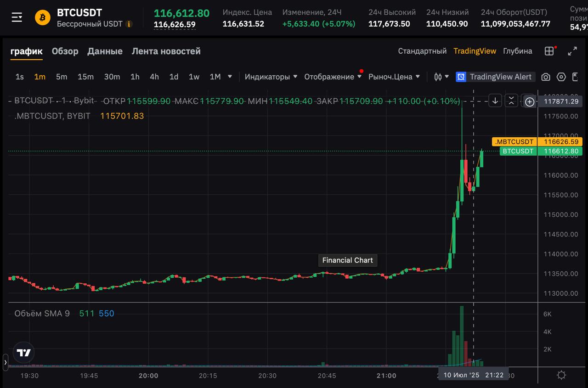The image size is (588, 388).
Task: Click the collapse chevrons chart button
Action: [511, 101]
